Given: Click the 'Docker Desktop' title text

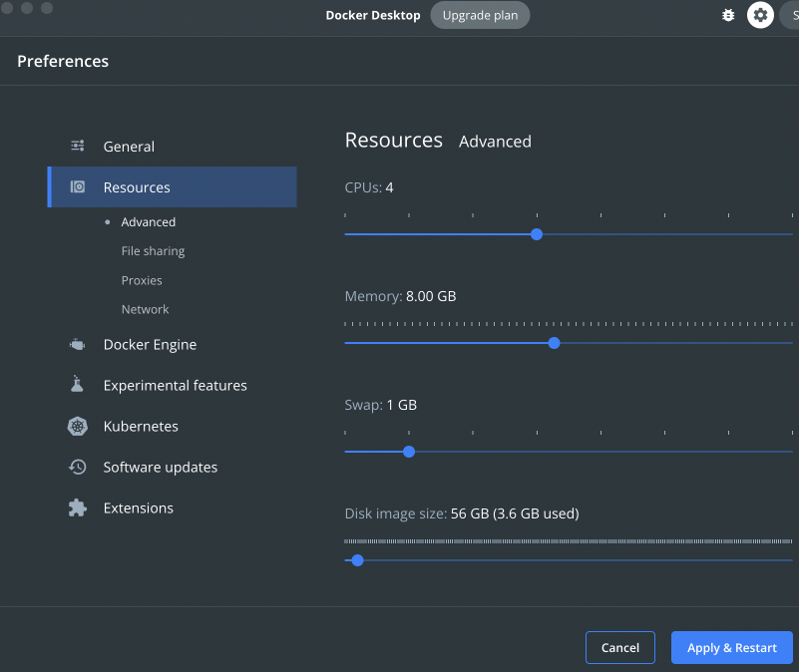Looking at the screenshot, I should [x=373, y=15].
